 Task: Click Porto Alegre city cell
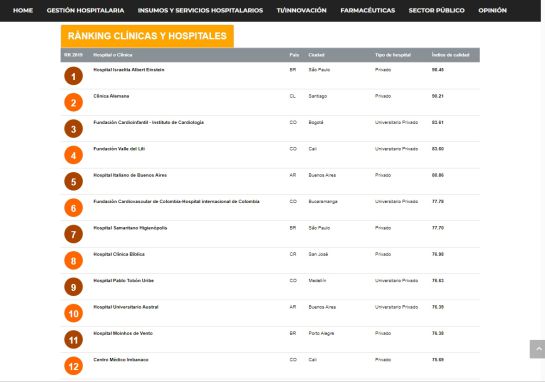click(x=321, y=333)
